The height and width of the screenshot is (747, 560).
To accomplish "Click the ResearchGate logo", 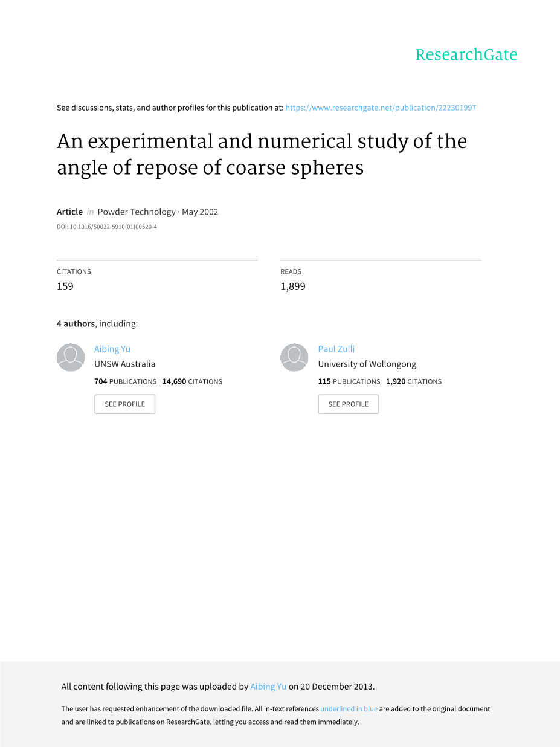I will 466,55.
